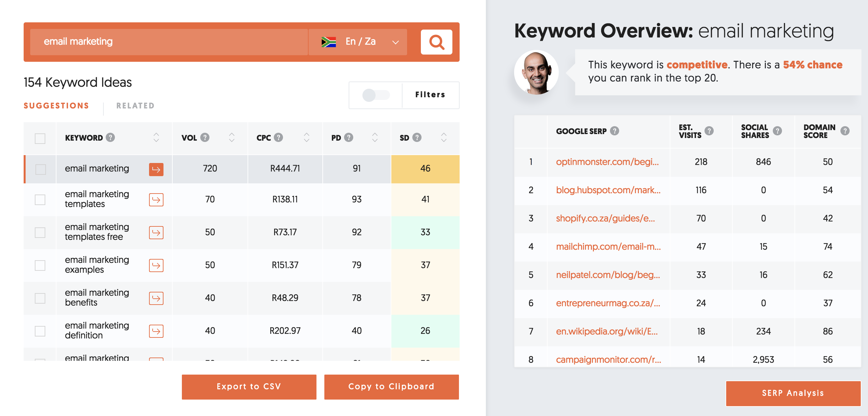Click CPC value R202.97
Image resolution: width=868 pixels, height=416 pixels.
(285, 331)
